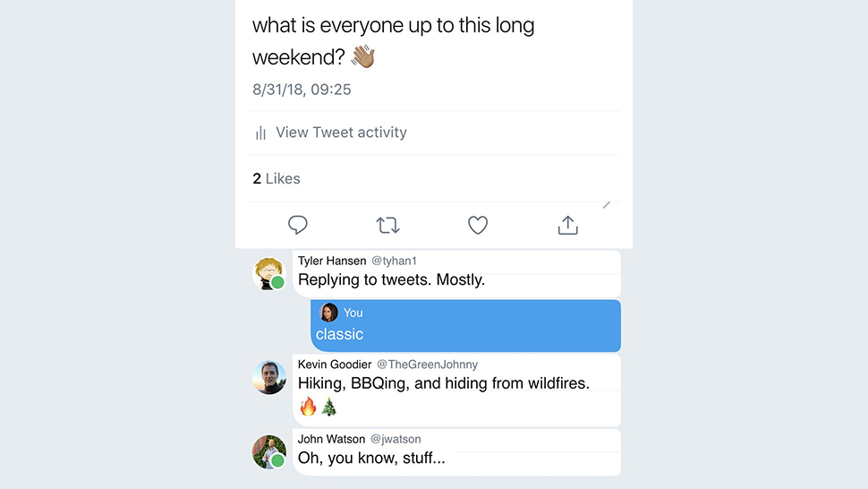This screenshot has height=489, width=868.
Task: Click the bar chart analytics icon
Action: [260, 133]
